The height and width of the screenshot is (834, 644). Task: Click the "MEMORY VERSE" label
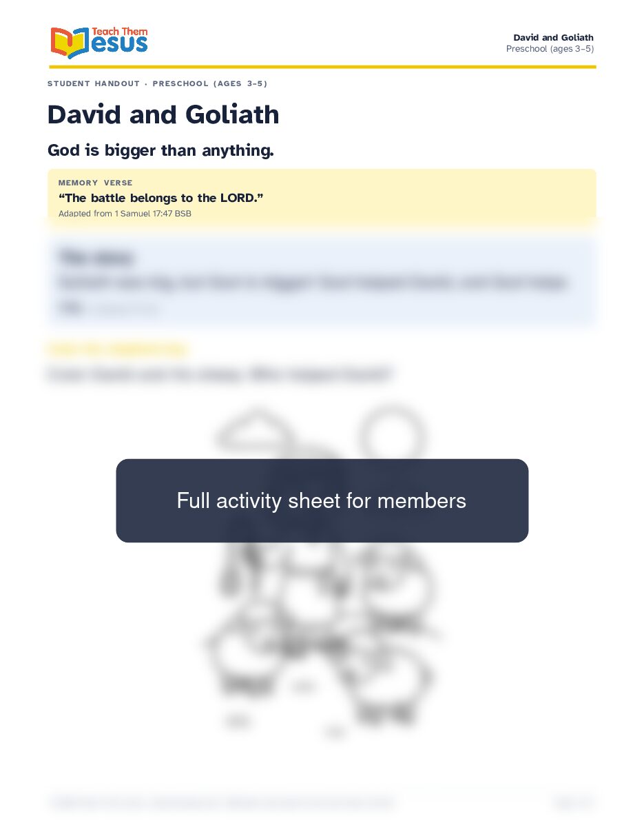coord(96,183)
